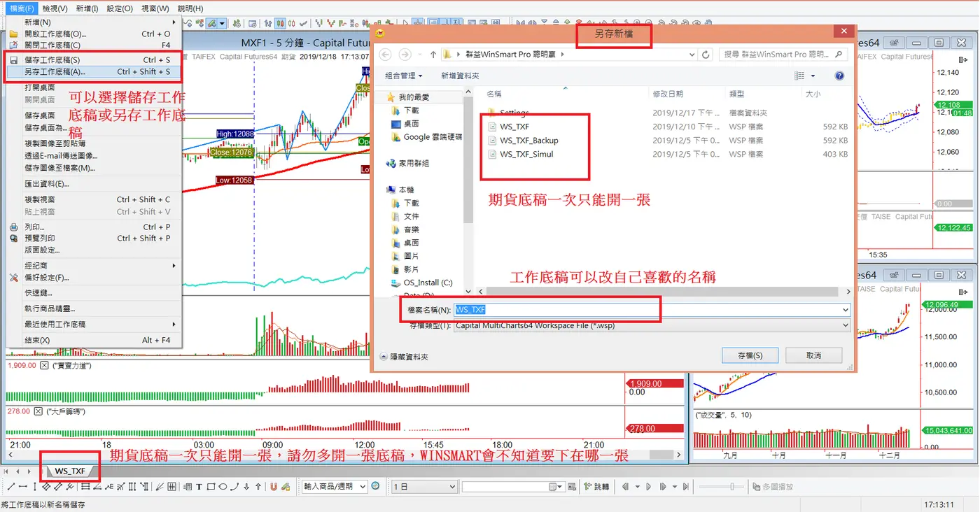Select the text (T) drawing tool
980x512 pixels.
pos(199,487)
